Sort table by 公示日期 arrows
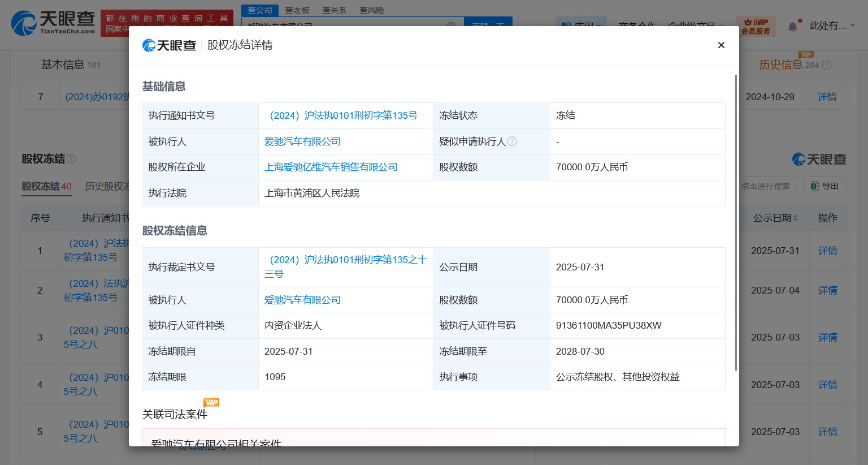 point(795,218)
